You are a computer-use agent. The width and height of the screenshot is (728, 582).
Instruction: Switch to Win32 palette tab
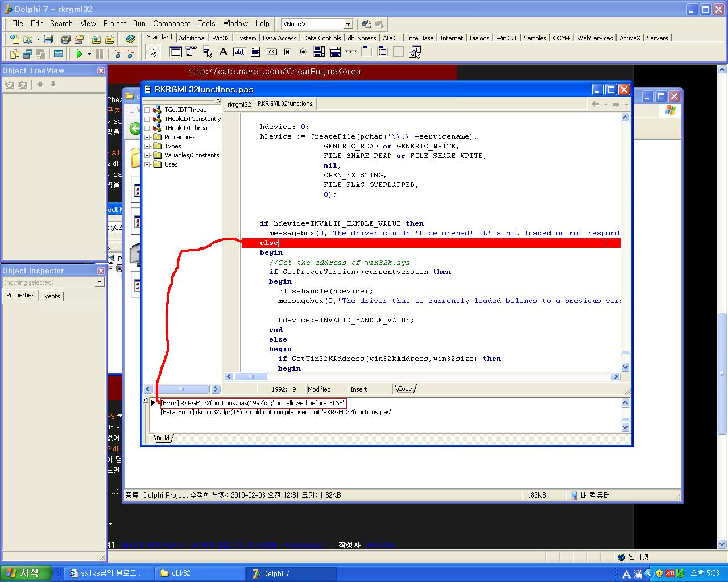[x=221, y=38]
